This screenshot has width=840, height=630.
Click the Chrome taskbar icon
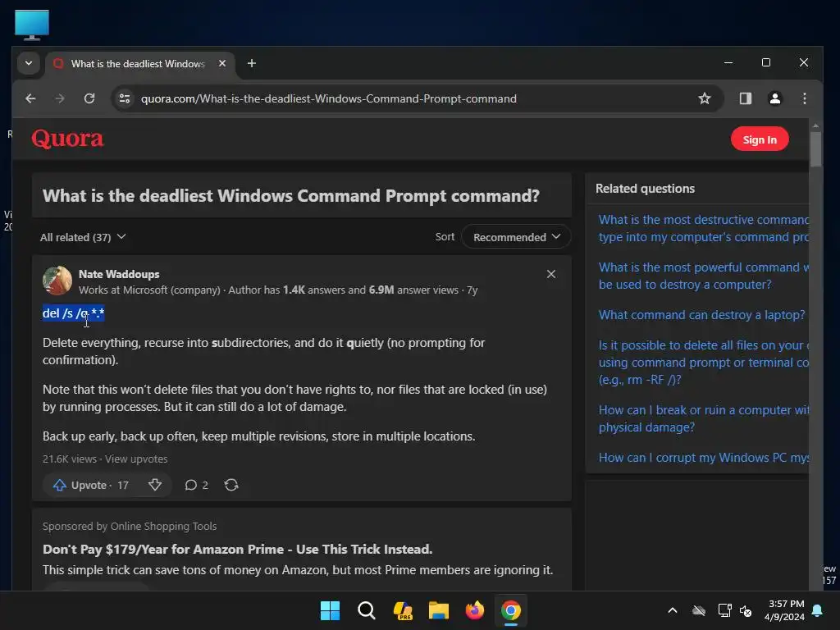(510, 610)
